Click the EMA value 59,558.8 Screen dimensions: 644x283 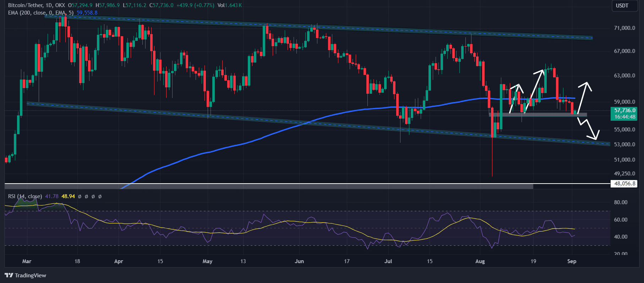(x=87, y=13)
